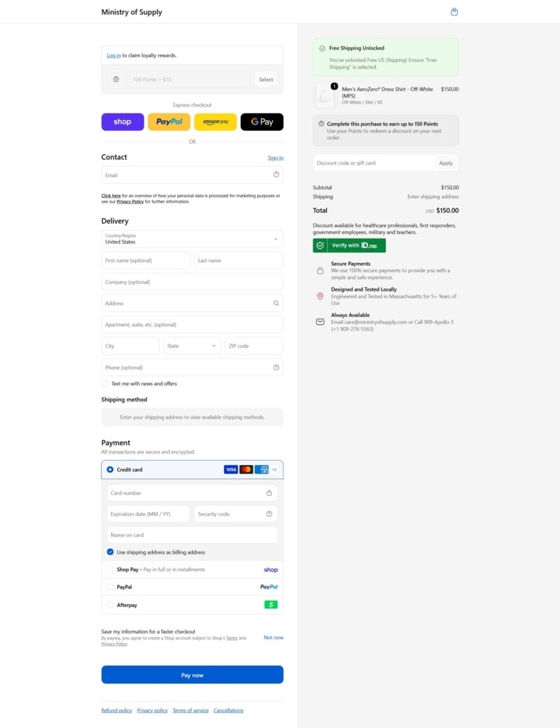Screen dimensions: 560x728
Task: Select the PayPal radio button
Action: point(110,587)
